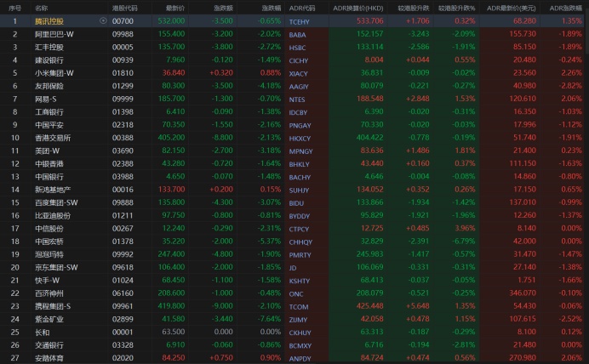
Task: Select the 小米集团-W row
Action: pyautogui.click(x=54, y=72)
